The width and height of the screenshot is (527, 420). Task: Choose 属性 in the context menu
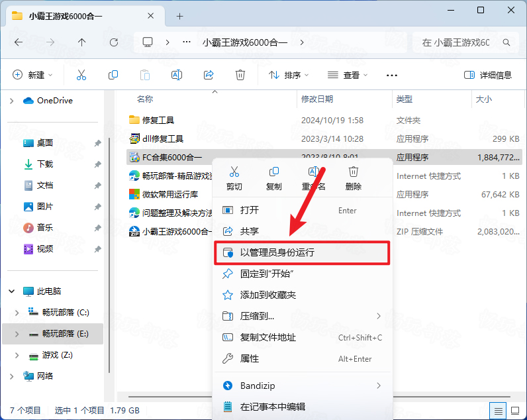pyautogui.click(x=302, y=358)
